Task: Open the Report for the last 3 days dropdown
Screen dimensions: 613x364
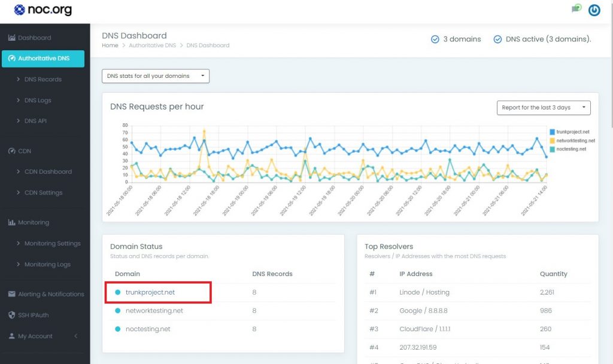Action: click(x=544, y=108)
